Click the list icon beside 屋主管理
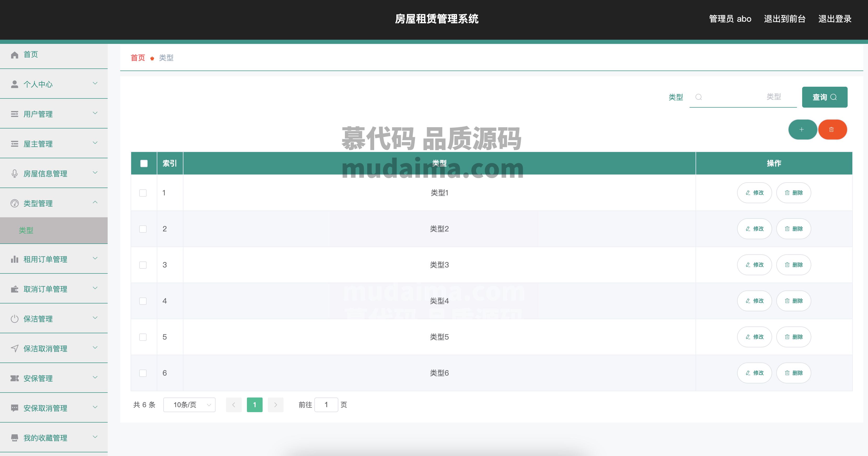Screen dimensions: 868x456 (14, 144)
